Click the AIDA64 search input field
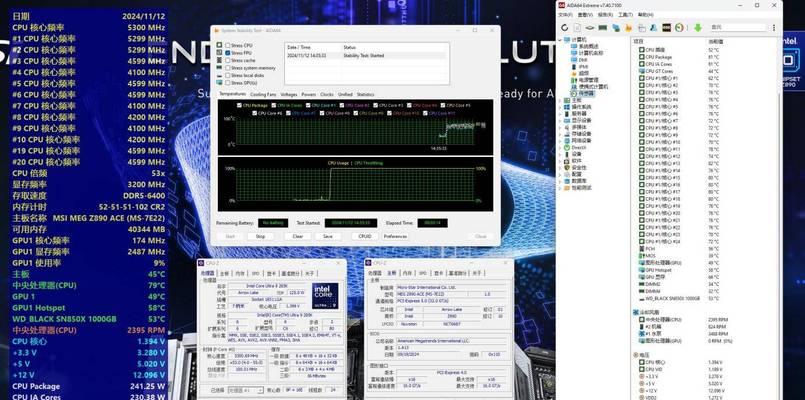This screenshot has height=400, width=805. pyautogui.click(x=738, y=27)
